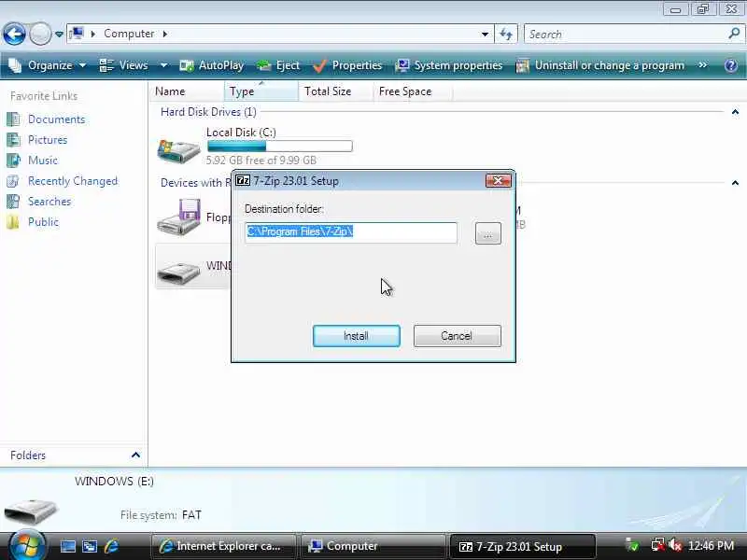Close the 7-Zip Setup dialog with red X
747x560 pixels.
[499, 180]
